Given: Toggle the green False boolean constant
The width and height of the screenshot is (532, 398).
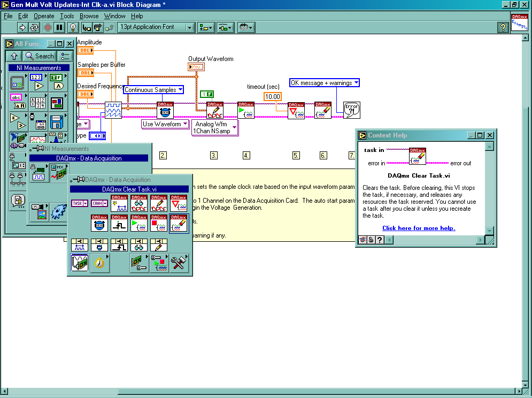Looking at the screenshot, I should point(207,94).
